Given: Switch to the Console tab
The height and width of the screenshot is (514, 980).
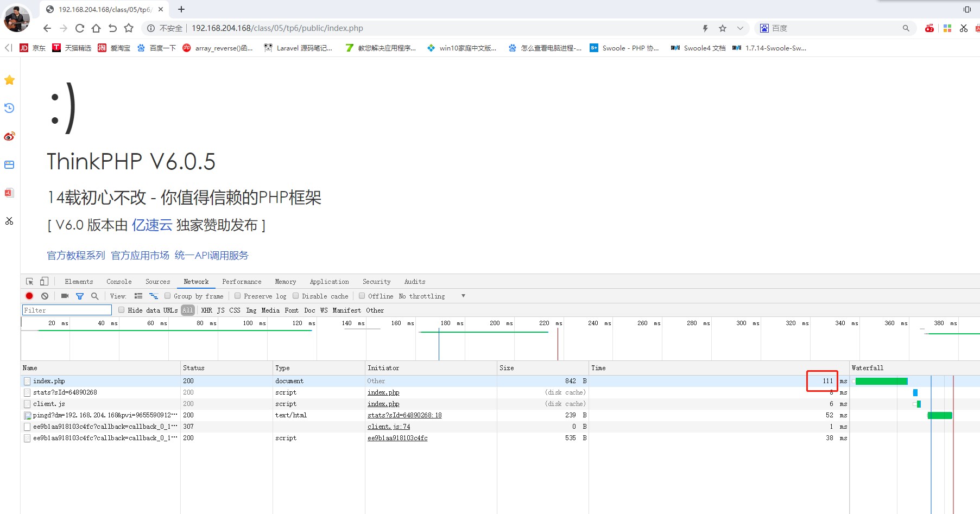Looking at the screenshot, I should [x=119, y=282].
